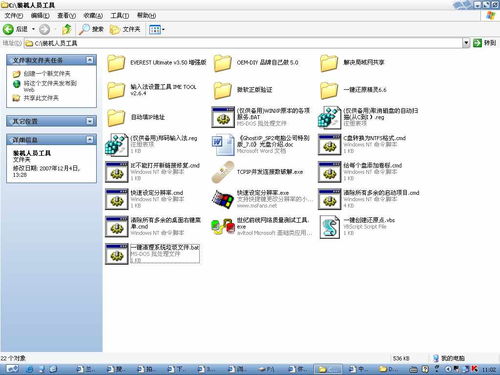Select the 光盘介绍.doc Word document icon
500x375 pixels.
click(x=223, y=145)
